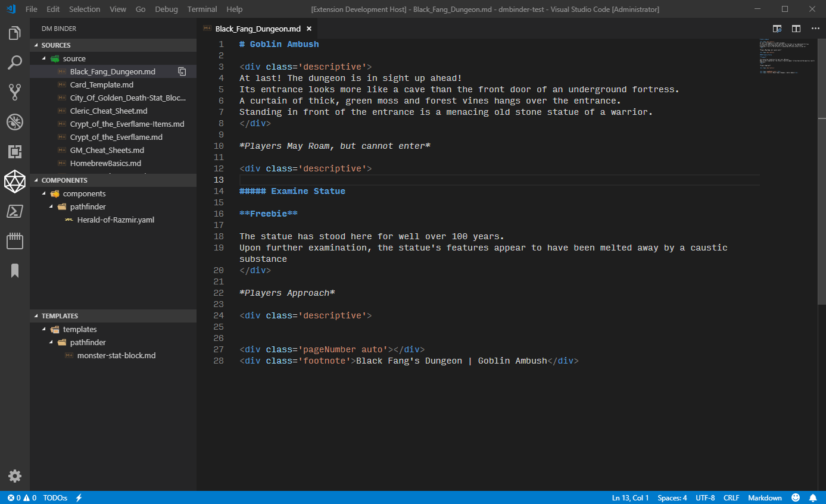
Task: Open GM_Cheat_Sheets.md
Action: click(113, 150)
